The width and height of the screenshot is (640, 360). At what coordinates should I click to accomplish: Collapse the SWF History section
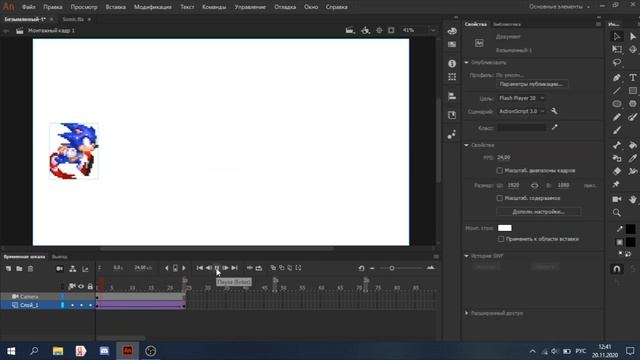point(467,256)
